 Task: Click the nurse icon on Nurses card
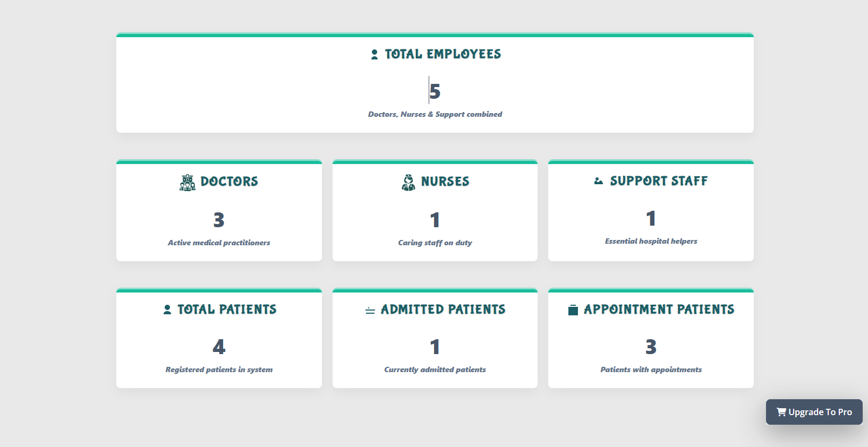click(409, 182)
